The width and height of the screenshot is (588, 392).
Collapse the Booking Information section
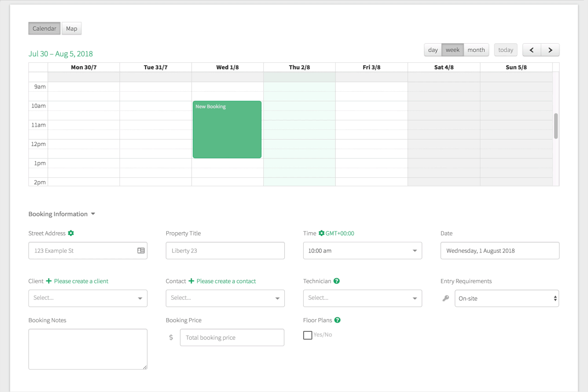coord(62,214)
